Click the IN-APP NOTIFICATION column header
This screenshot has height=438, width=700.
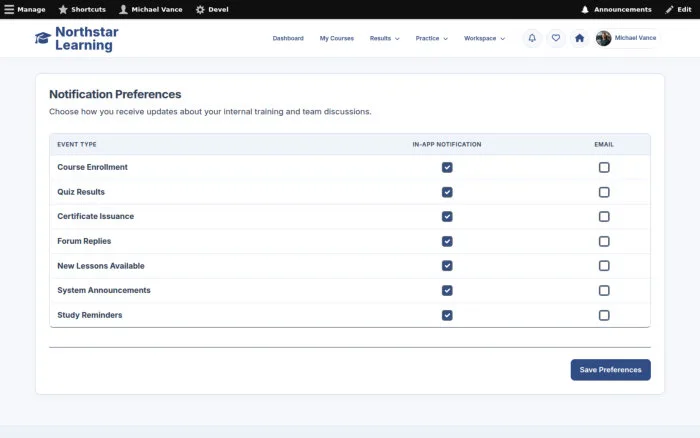tap(447, 144)
